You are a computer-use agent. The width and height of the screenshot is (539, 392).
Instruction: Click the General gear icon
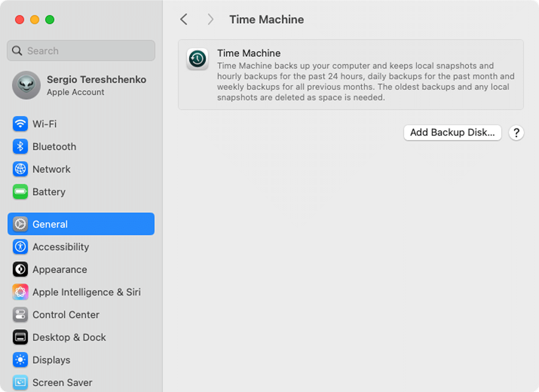tap(20, 224)
